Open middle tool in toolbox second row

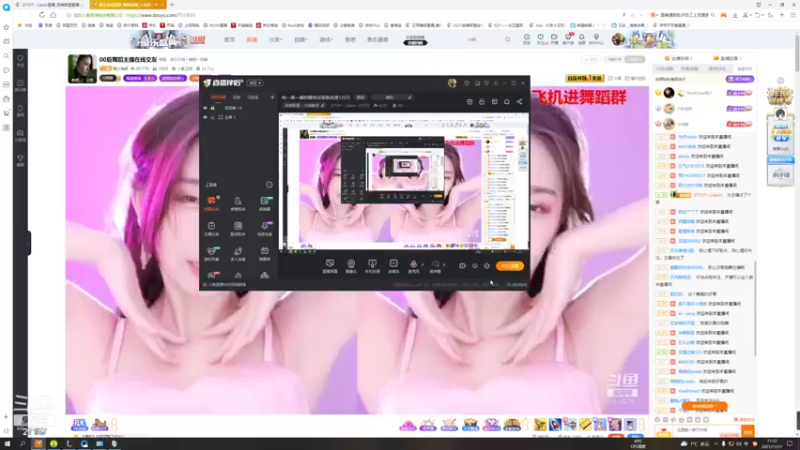pyautogui.click(x=238, y=228)
